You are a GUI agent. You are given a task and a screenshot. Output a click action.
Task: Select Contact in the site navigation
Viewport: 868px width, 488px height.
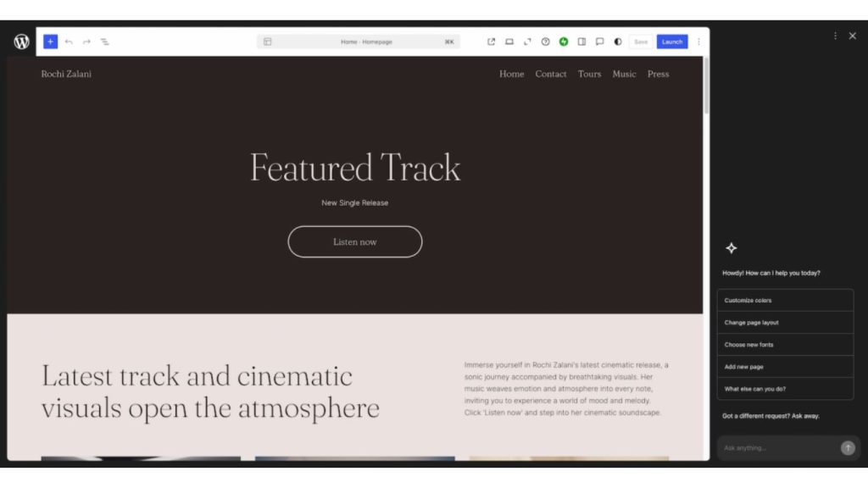tap(551, 74)
